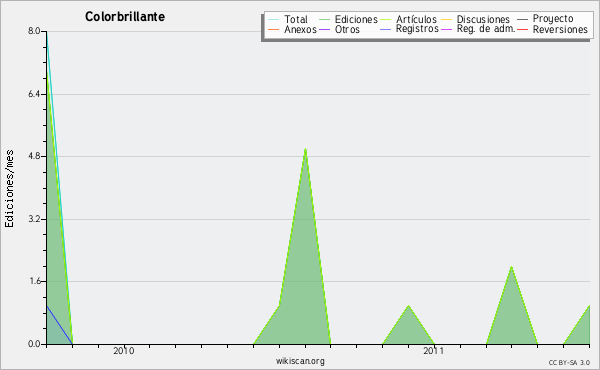
Task: Click the Proyecto legend label
Action: click(553, 19)
